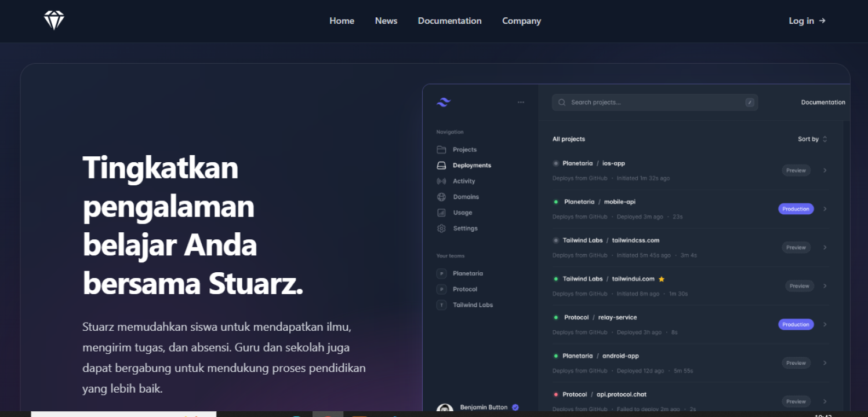Click the star icon next to tailwindui.com
Screen dimensions: 868x417
click(x=662, y=279)
